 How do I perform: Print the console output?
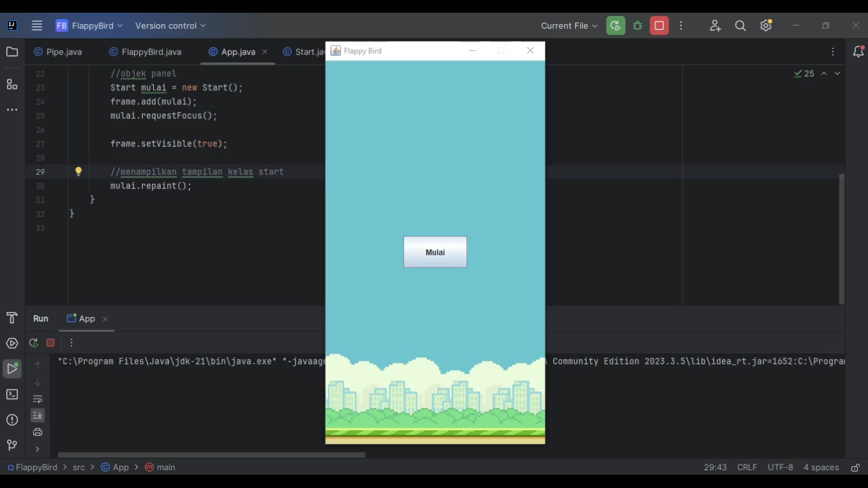pyautogui.click(x=37, y=432)
